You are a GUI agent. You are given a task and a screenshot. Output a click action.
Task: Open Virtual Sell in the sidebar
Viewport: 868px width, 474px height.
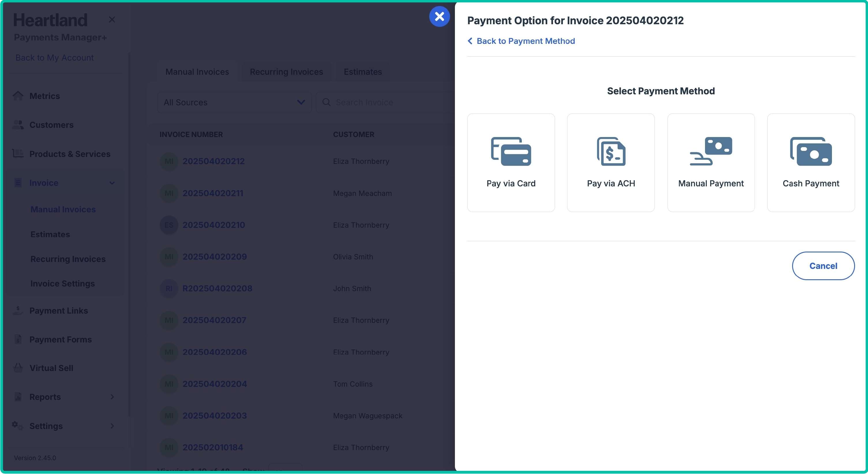point(51,368)
